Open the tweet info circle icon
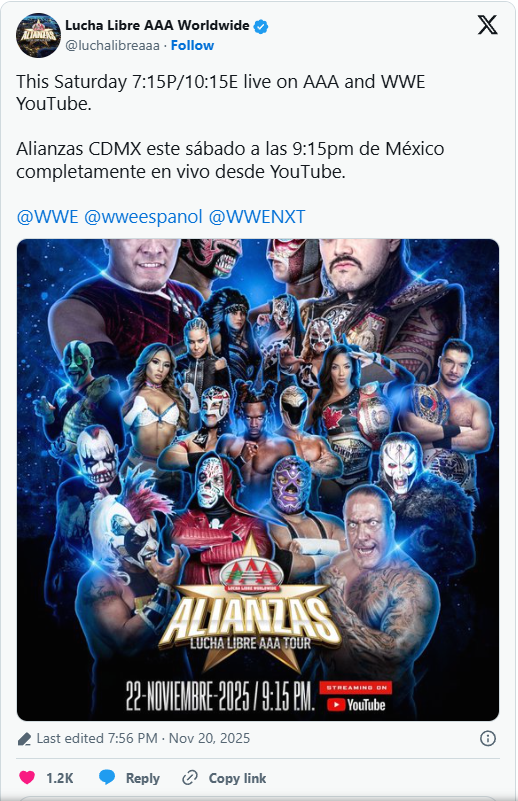 [x=488, y=738]
